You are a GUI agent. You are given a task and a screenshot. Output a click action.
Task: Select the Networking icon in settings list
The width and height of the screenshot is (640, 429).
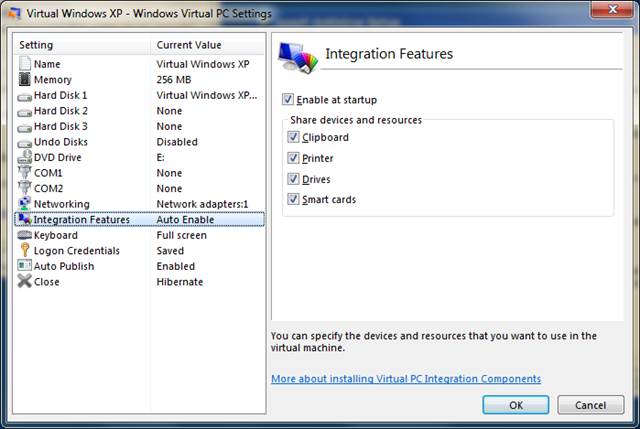24,204
